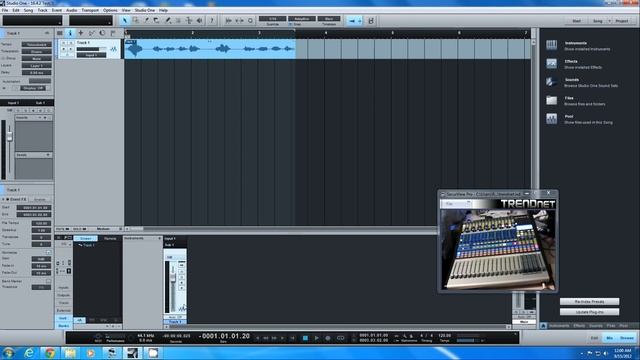Image resolution: width=640 pixels, height=360 pixels.
Task: Open the Adaptive snap mode dropdown
Action: [x=302, y=19]
